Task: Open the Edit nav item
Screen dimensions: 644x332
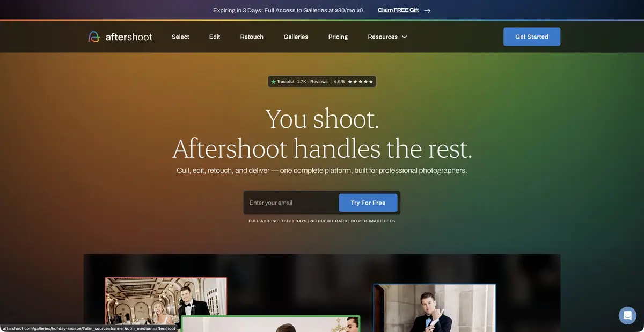Action: (x=215, y=37)
